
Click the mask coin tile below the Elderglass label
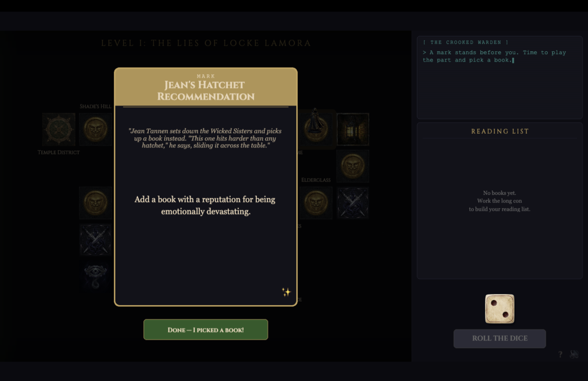316,203
